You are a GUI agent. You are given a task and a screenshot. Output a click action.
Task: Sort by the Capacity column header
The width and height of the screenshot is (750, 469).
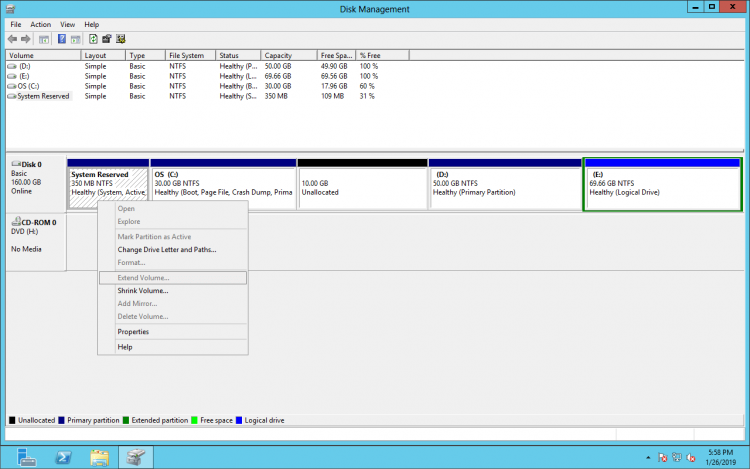coord(289,55)
